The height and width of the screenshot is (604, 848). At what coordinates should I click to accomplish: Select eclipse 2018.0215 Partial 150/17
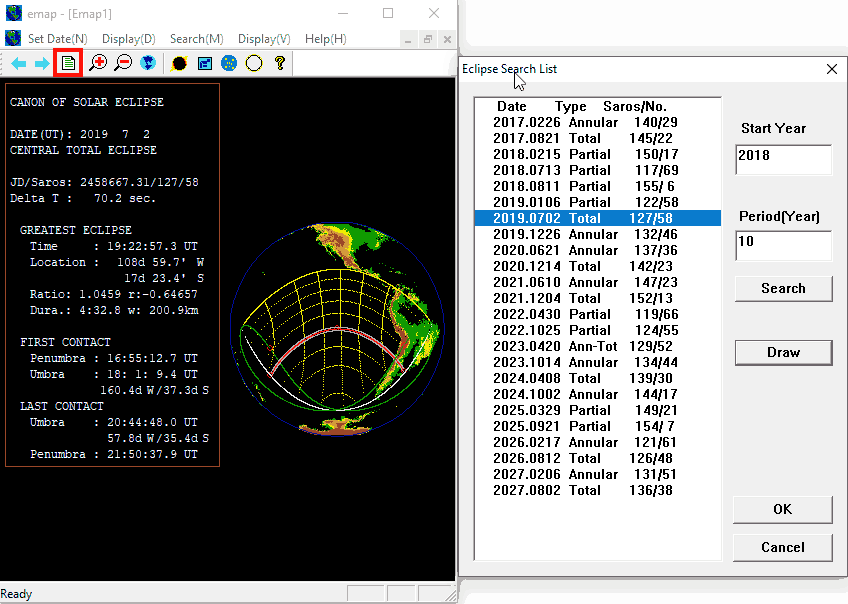coord(598,154)
